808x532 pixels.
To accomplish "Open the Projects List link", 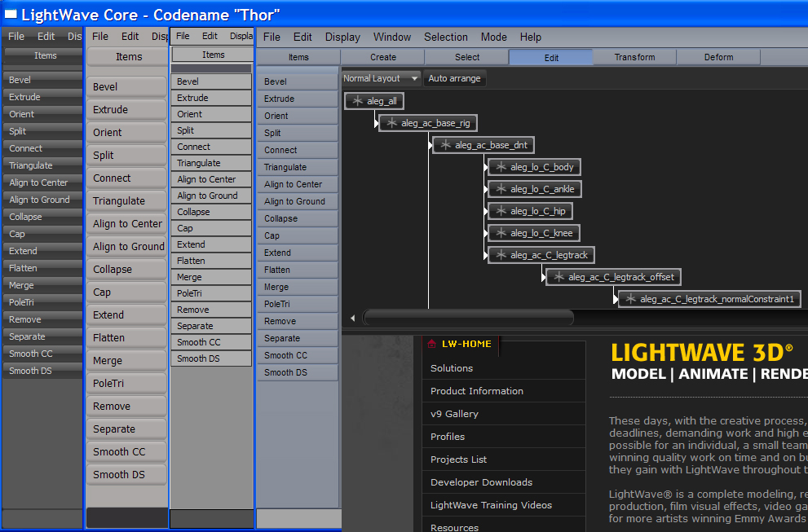I will (458, 459).
